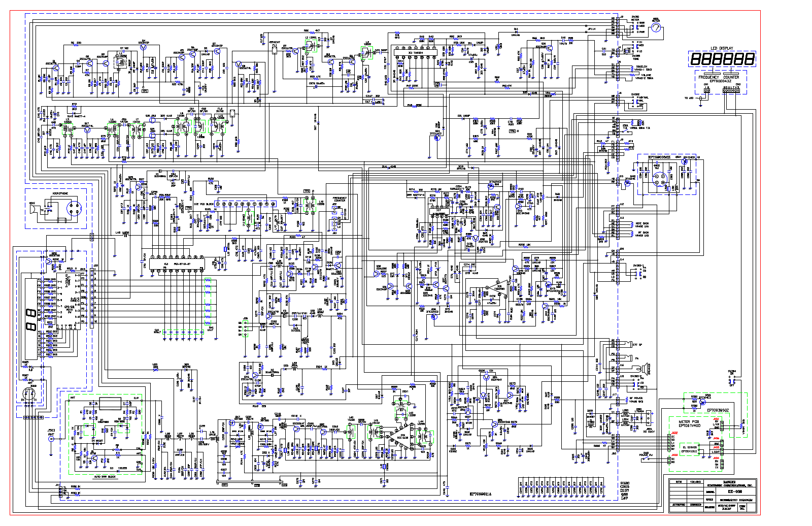Click the EPT690050Z block label
This screenshot has width=812, height=526.
659,157
